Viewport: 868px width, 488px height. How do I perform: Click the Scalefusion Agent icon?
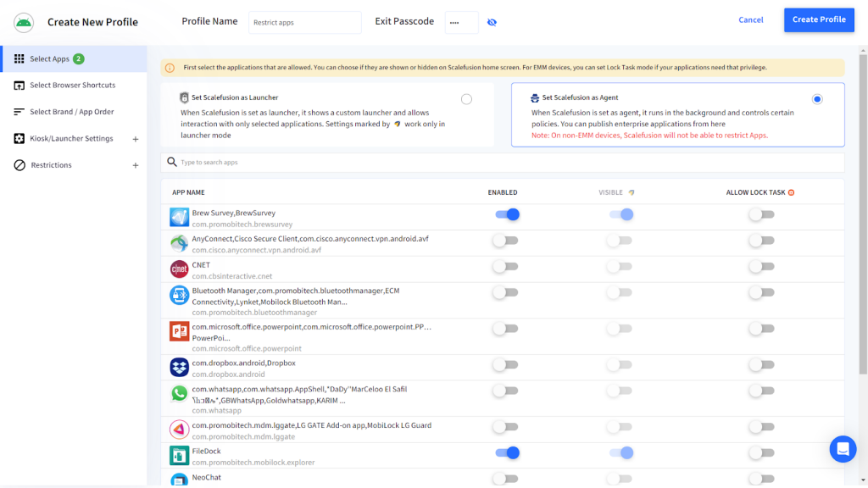(x=535, y=98)
